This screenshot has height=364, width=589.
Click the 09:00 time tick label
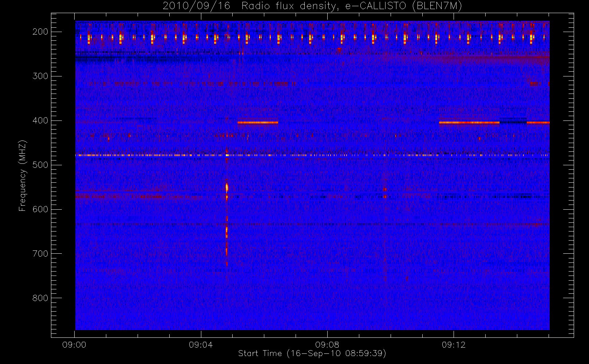click(74, 345)
